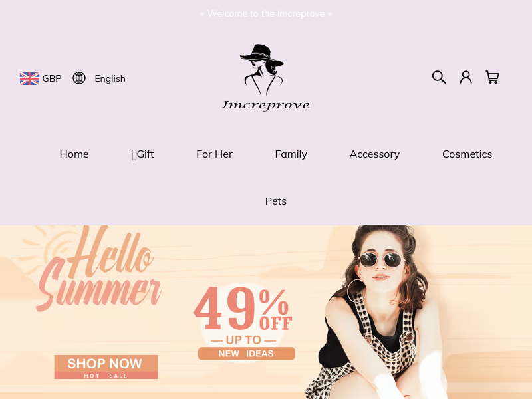Open the GBP currency selector
This screenshot has height=399, width=532.
(52, 78)
